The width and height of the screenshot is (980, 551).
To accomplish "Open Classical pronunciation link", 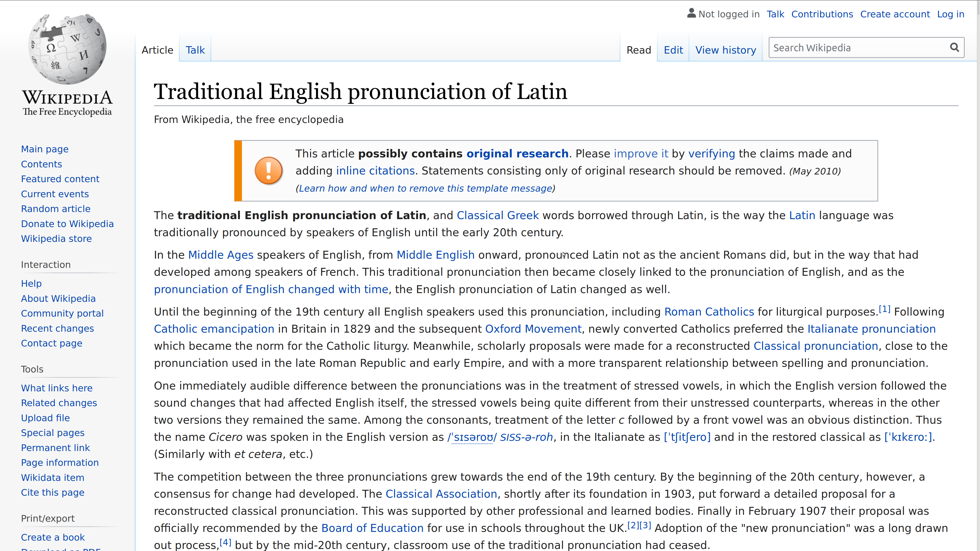I will point(816,346).
